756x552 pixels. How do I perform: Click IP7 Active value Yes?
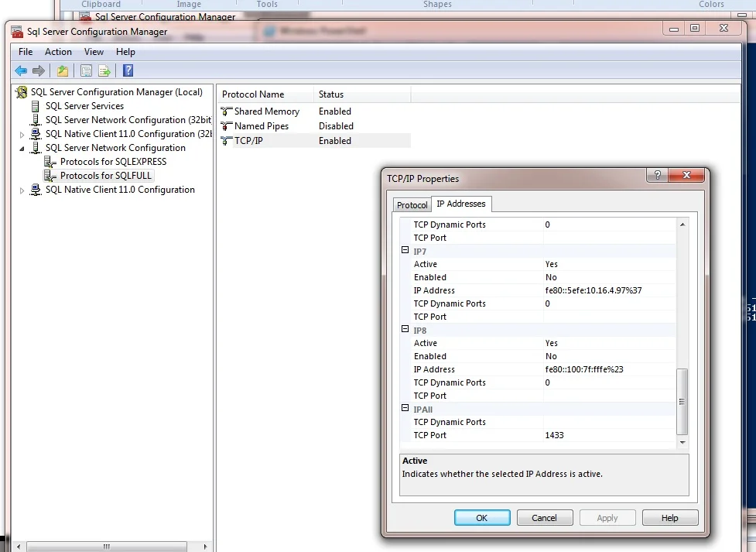point(610,264)
